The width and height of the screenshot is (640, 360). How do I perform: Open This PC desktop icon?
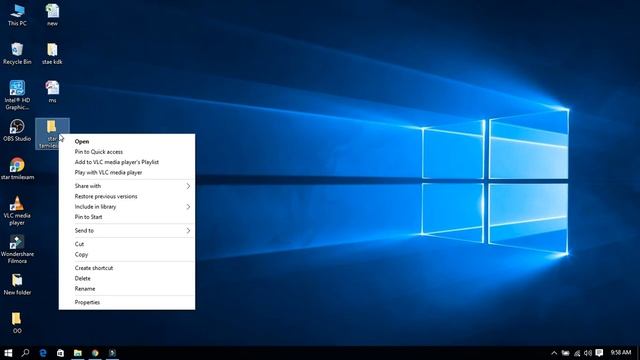click(x=17, y=15)
